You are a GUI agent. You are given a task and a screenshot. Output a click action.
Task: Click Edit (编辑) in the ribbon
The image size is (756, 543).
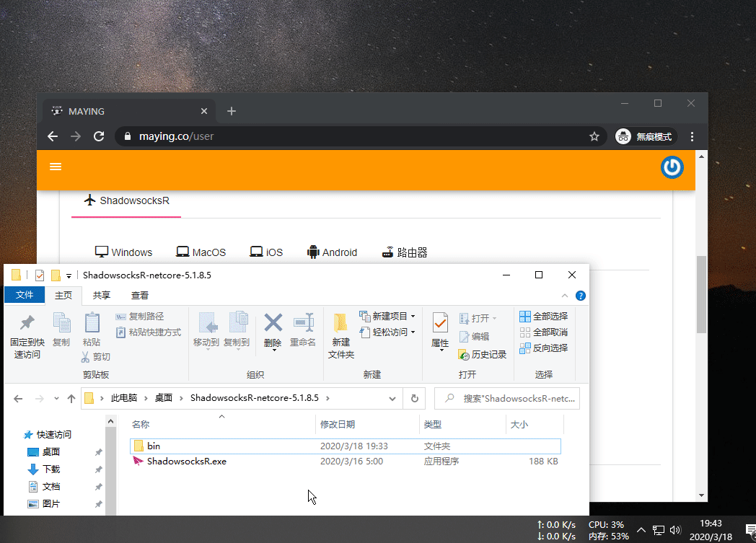[475, 337]
